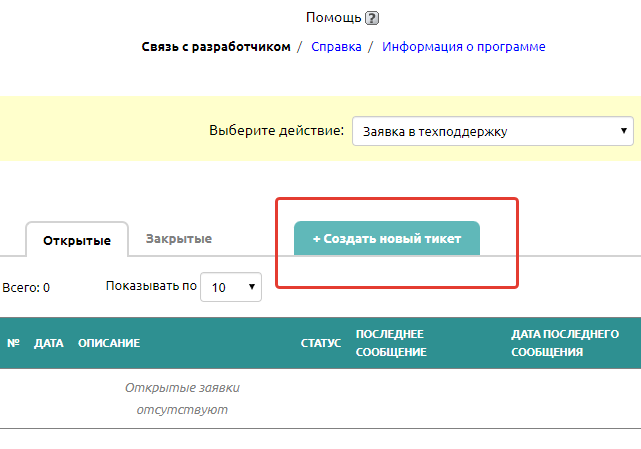This screenshot has width=641, height=449.
Task: Click the № column header
Action: pyautogui.click(x=14, y=343)
